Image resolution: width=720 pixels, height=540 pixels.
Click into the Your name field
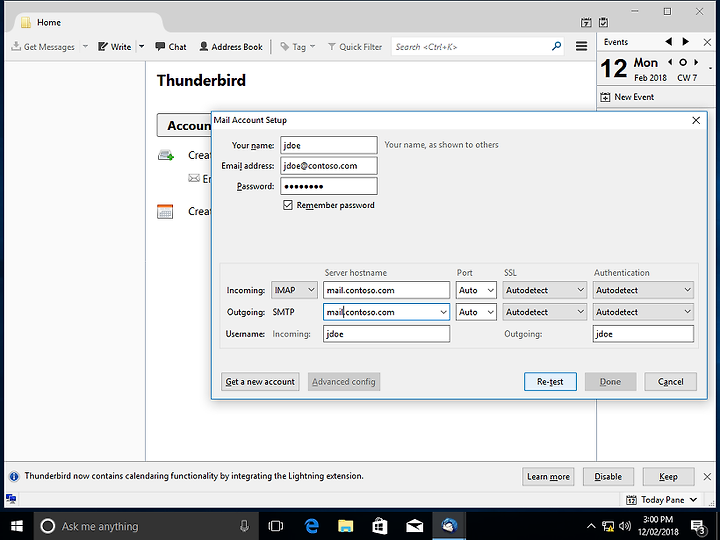pyautogui.click(x=329, y=145)
